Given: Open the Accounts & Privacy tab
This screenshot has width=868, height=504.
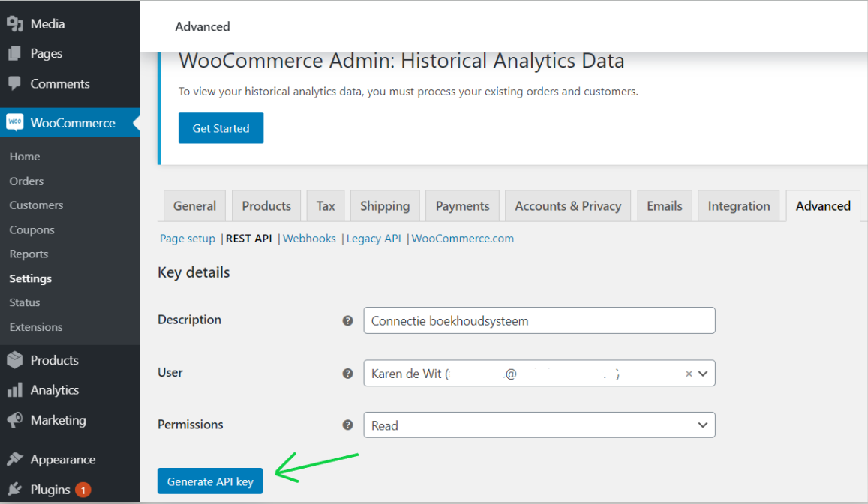Looking at the screenshot, I should pos(568,205).
